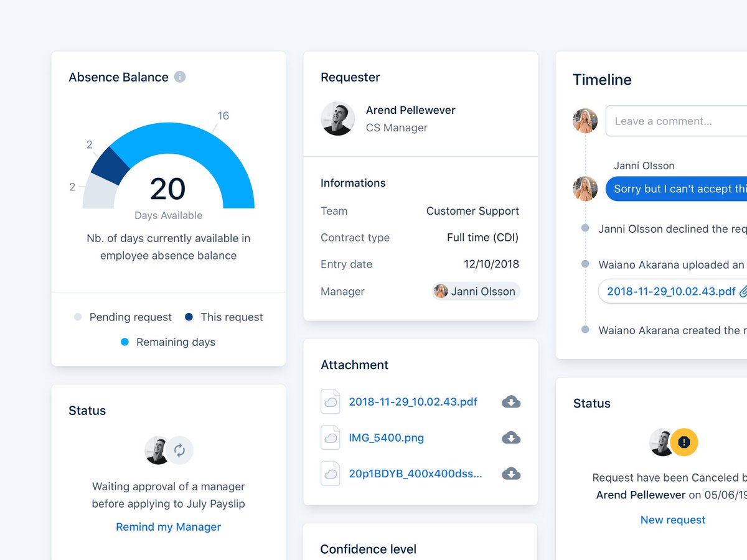Viewport: 747px width, 560px height.
Task: Download the 2018-11-29_10.02.43.pdf attachment via cloud icon
Action: pos(511,401)
